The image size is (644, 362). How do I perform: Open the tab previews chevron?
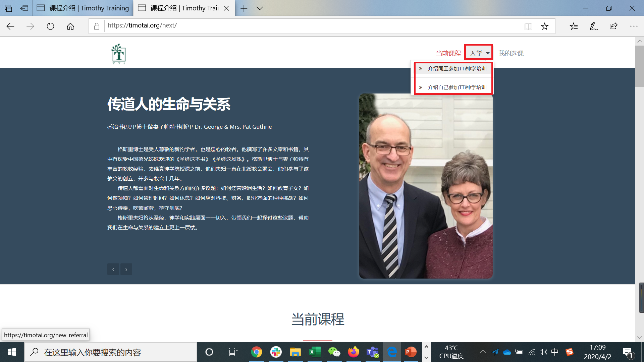(260, 8)
